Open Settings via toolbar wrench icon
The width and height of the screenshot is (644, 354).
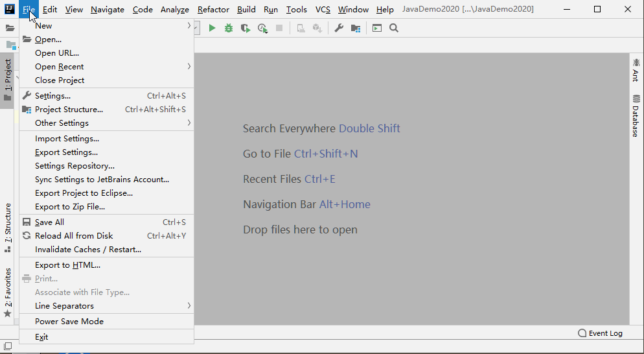(339, 28)
